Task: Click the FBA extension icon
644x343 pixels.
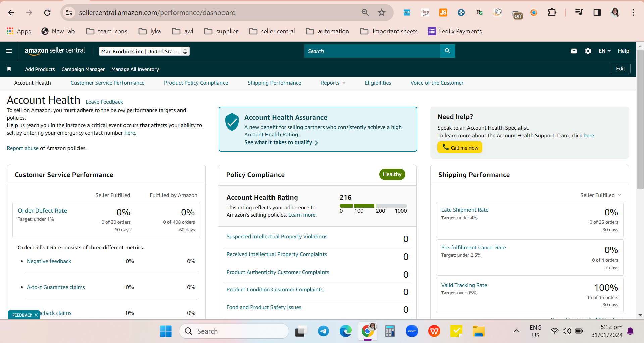Action: tap(407, 13)
